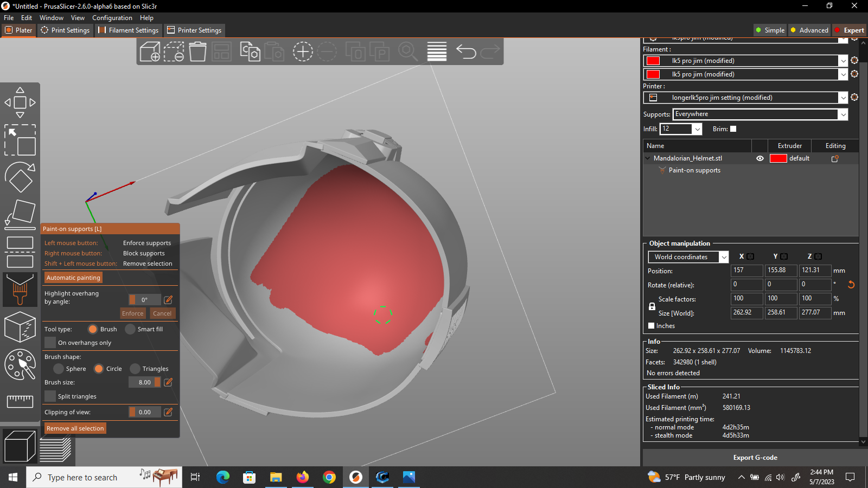This screenshot has height=488, width=868.
Task: Tick the Brim checkbox
Action: (733, 129)
